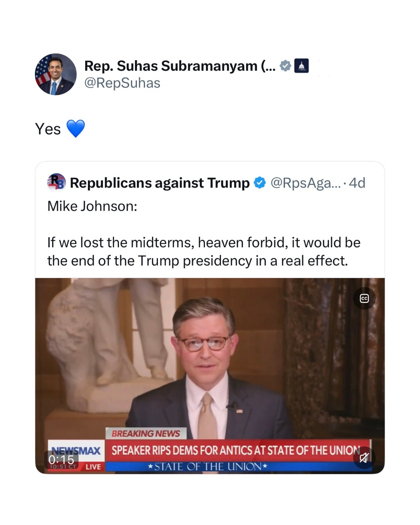This screenshot has height=525, width=420.
Task: Click the gray verified checkmark badge
Action: (285, 66)
